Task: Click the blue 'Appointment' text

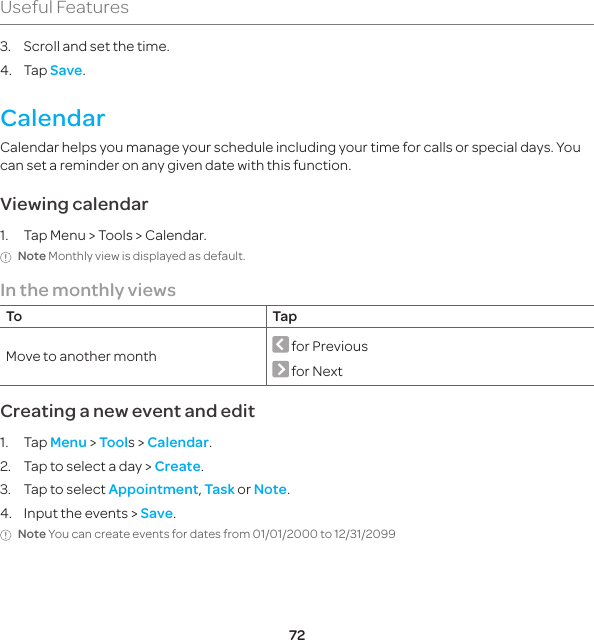Action: point(153,489)
